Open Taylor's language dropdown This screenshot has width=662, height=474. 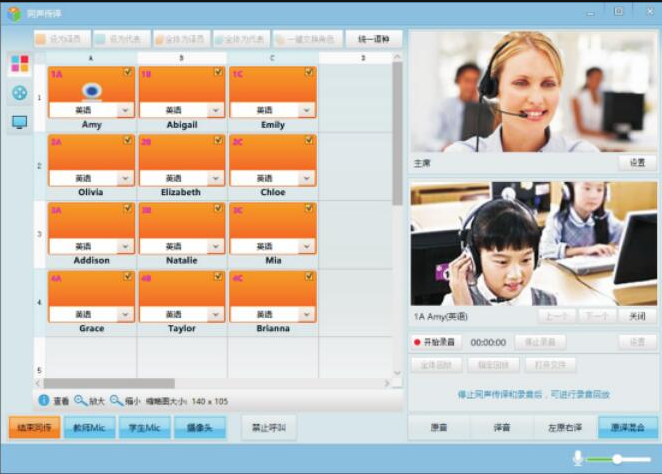[216, 314]
